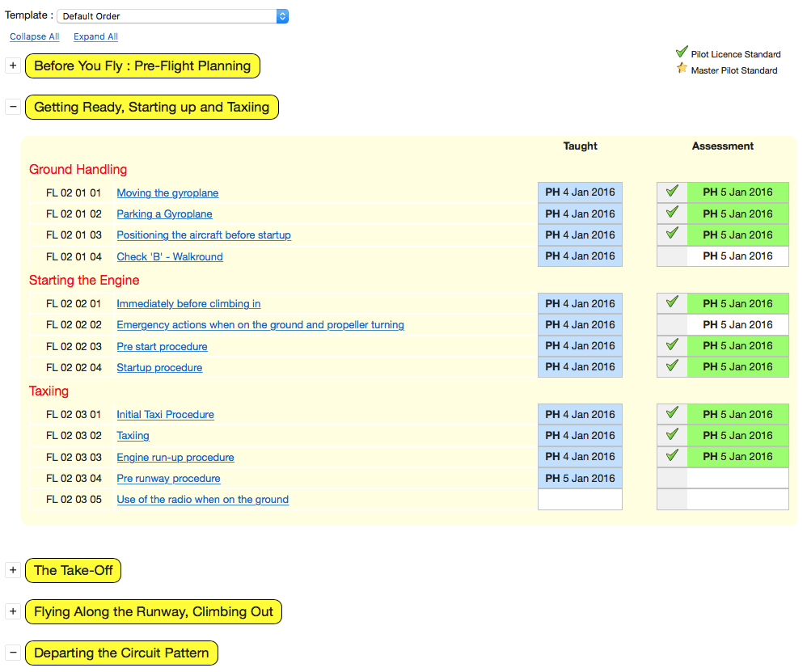Click Flying Along the Runway, Climbing Out header

154,611
